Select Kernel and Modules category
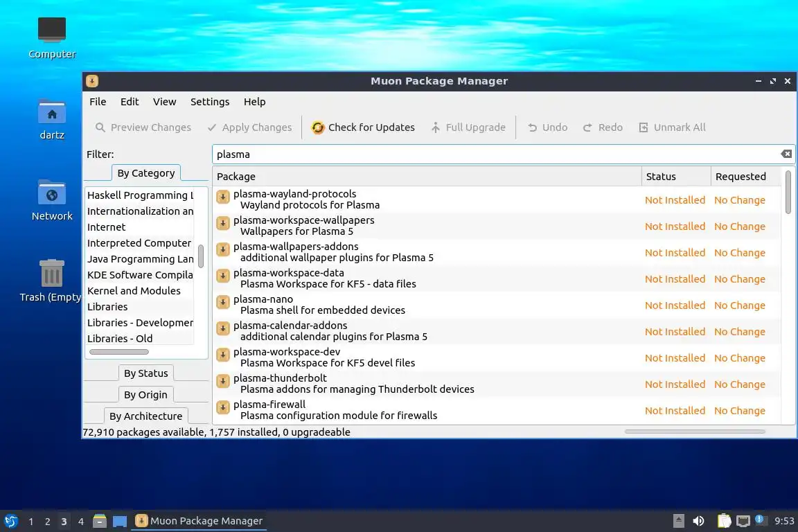 (x=140, y=291)
